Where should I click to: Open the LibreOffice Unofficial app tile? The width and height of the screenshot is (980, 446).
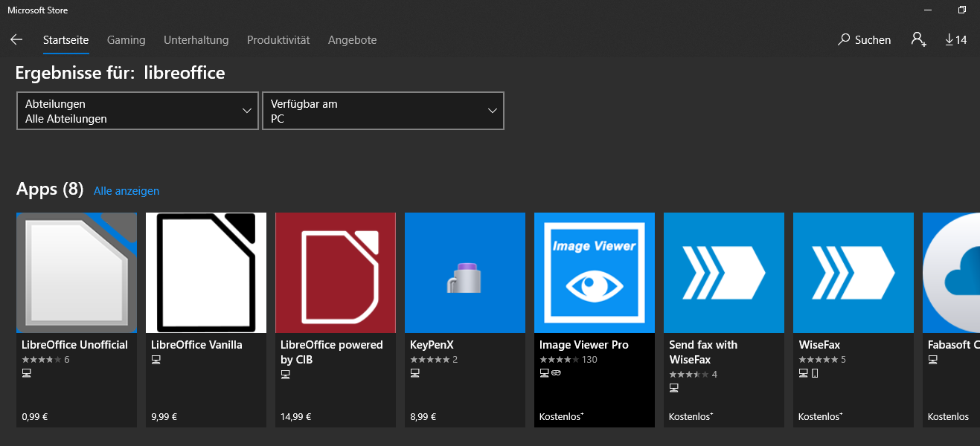coord(77,320)
